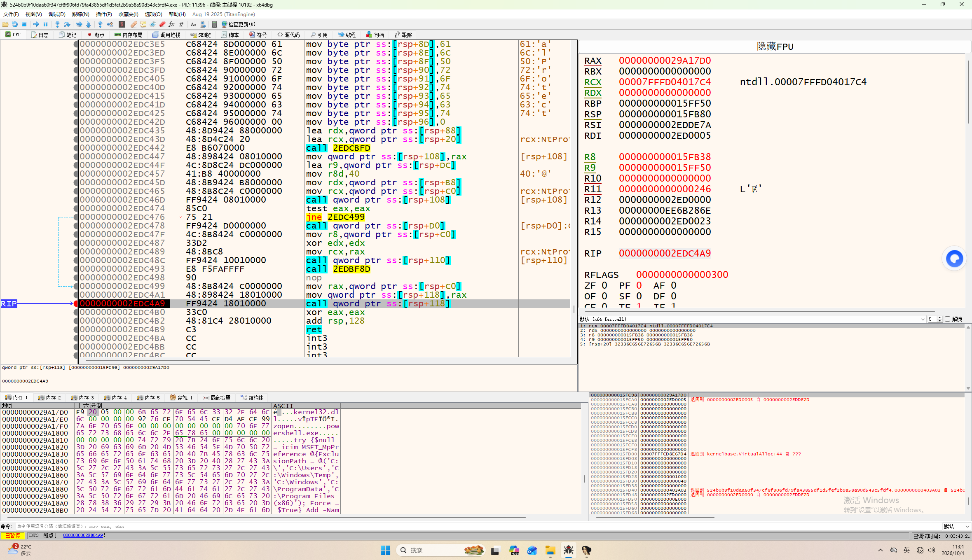
Task: Restart the debuggee via the restart icon
Action: click(x=15, y=24)
